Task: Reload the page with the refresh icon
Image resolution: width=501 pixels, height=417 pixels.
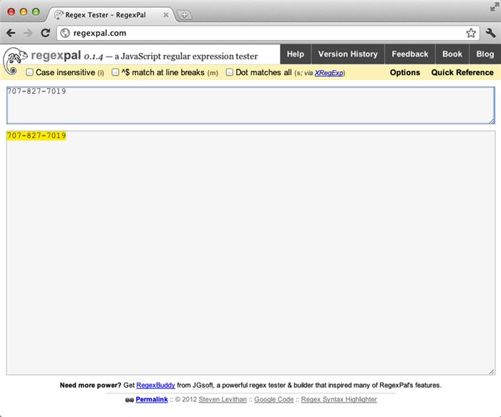Action: (45, 33)
